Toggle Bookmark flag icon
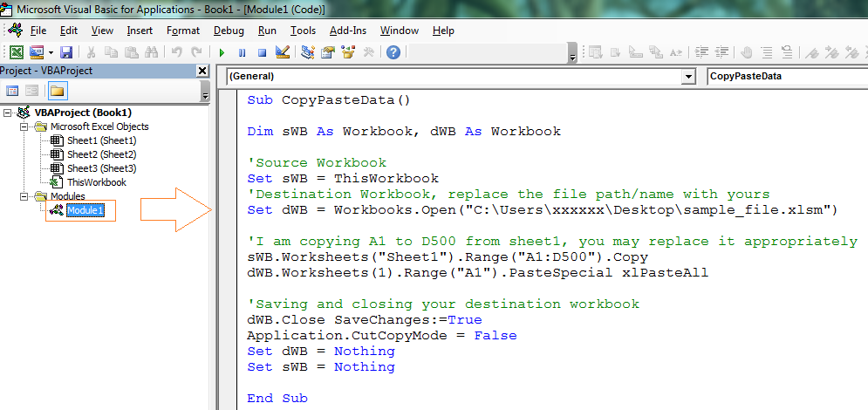 coord(812,52)
